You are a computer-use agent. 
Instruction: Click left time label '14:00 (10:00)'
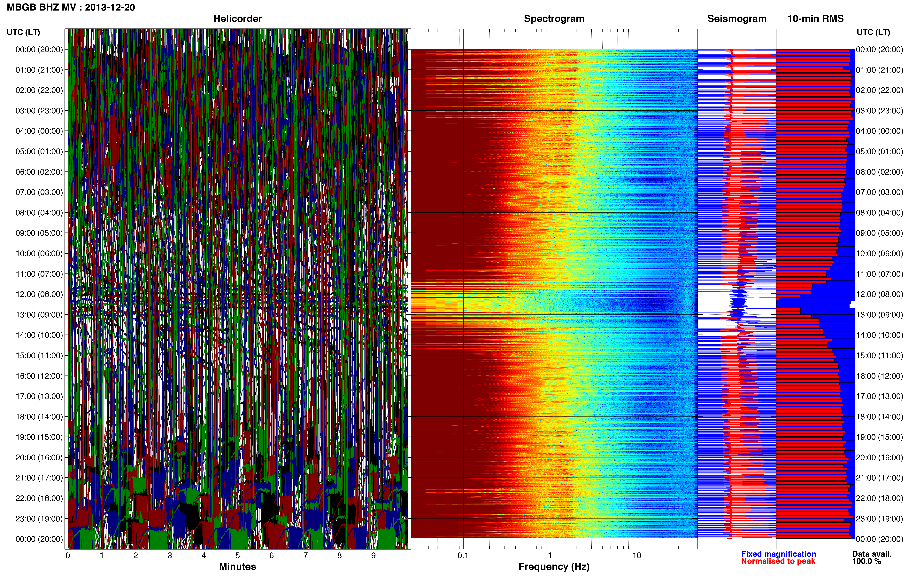(x=39, y=335)
